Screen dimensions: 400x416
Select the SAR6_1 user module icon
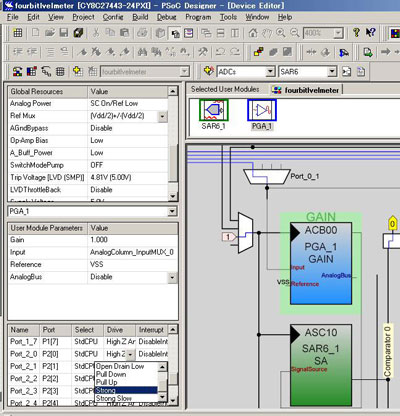click(x=214, y=110)
